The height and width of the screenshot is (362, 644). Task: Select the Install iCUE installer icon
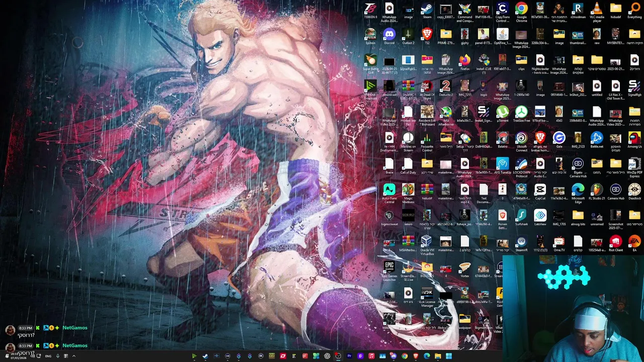[x=484, y=64]
